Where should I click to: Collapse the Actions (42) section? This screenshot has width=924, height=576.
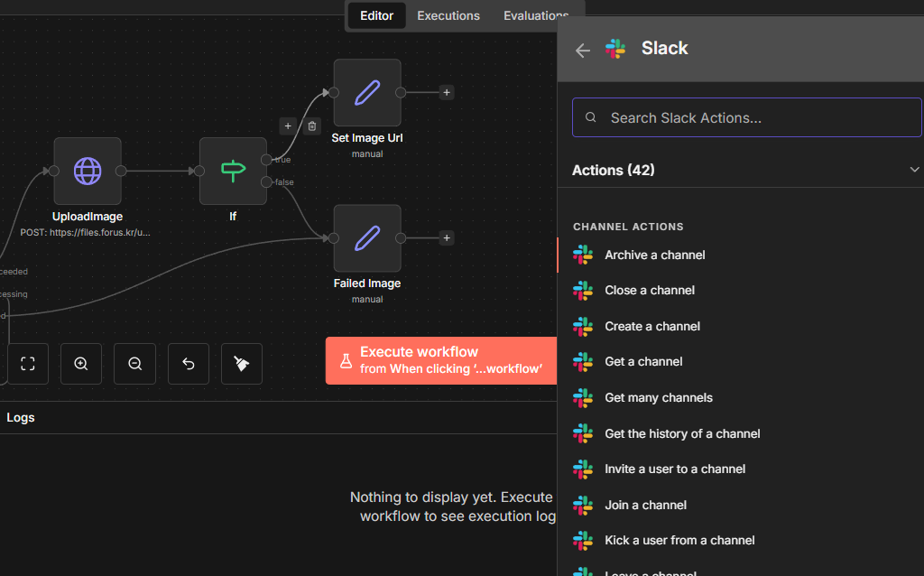point(914,170)
